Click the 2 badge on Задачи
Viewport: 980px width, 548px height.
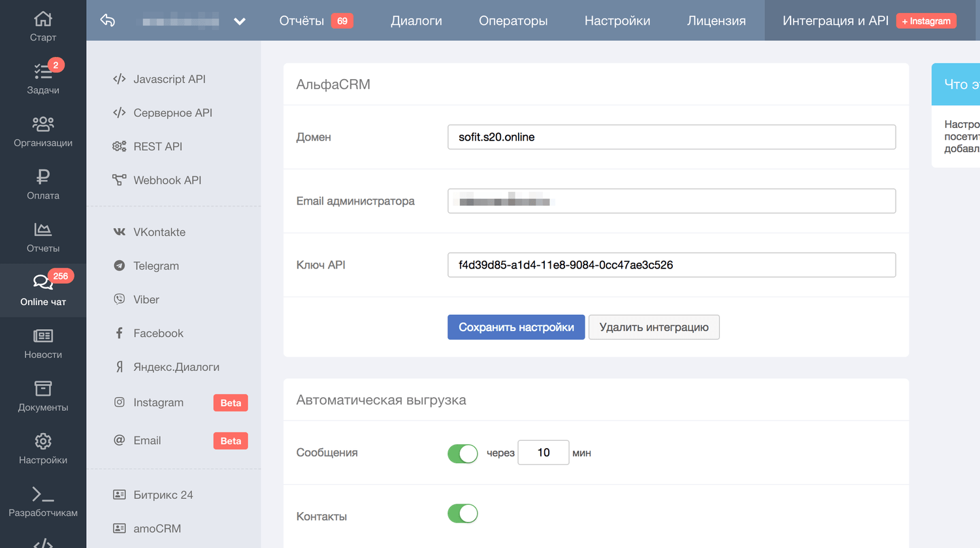56,65
